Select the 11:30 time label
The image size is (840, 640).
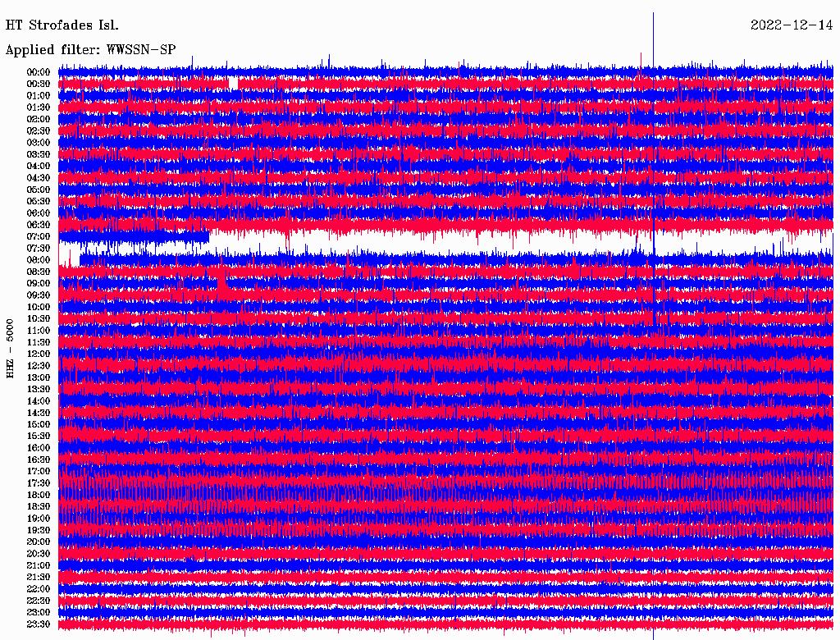[x=39, y=342]
